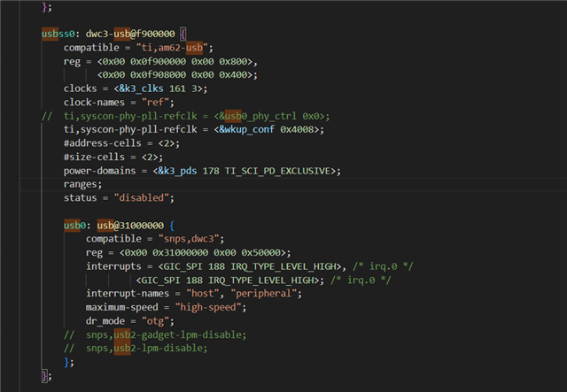Image resolution: width=567 pixels, height=392 pixels.
Task: Click the 0x31000000 reg address
Action: tap(181, 252)
